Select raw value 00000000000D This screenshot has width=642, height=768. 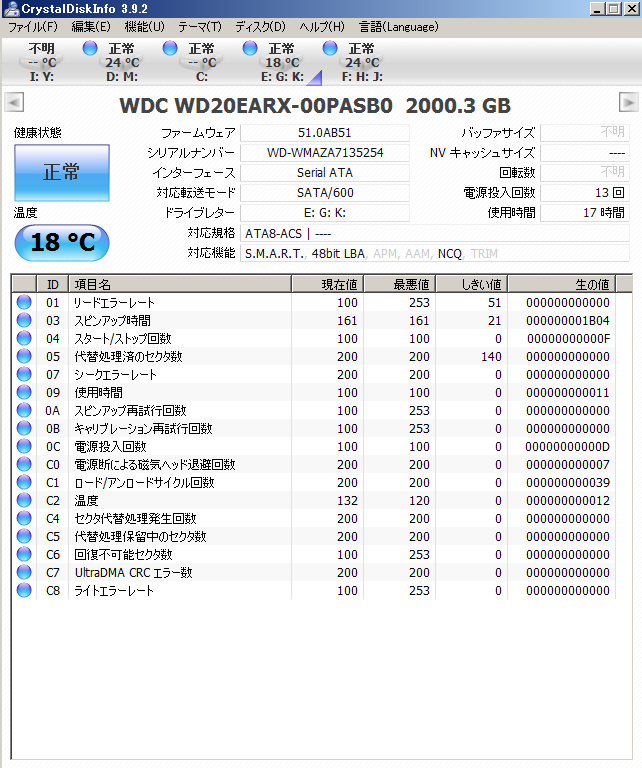click(x=568, y=447)
